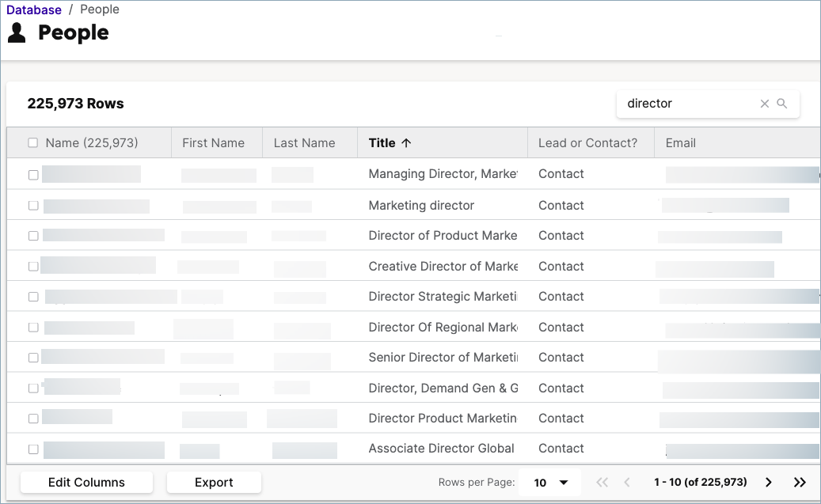Screen dimensions: 821x504
Task: Click the Director of Product Marke title cell
Action: coord(443,236)
